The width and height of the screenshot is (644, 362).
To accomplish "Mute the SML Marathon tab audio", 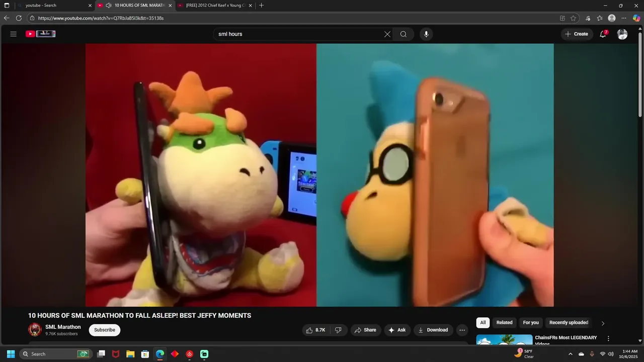I will 108,6.
